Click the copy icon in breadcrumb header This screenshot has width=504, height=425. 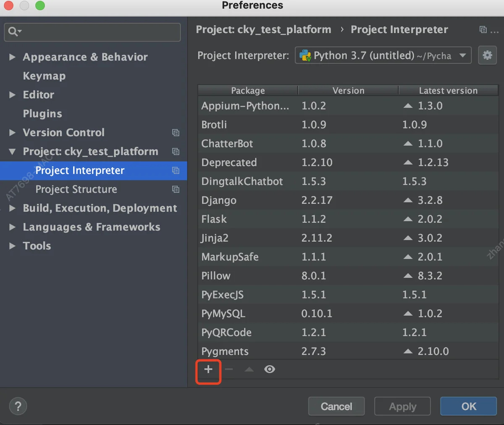click(483, 30)
